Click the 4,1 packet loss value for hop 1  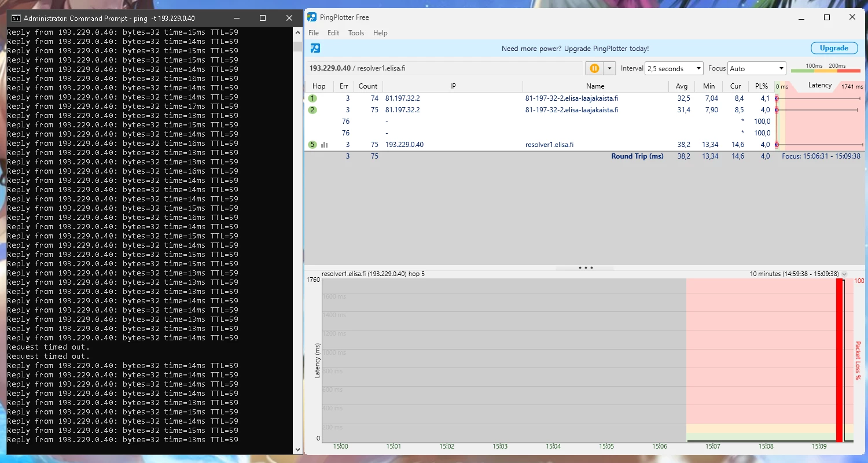click(766, 98)
